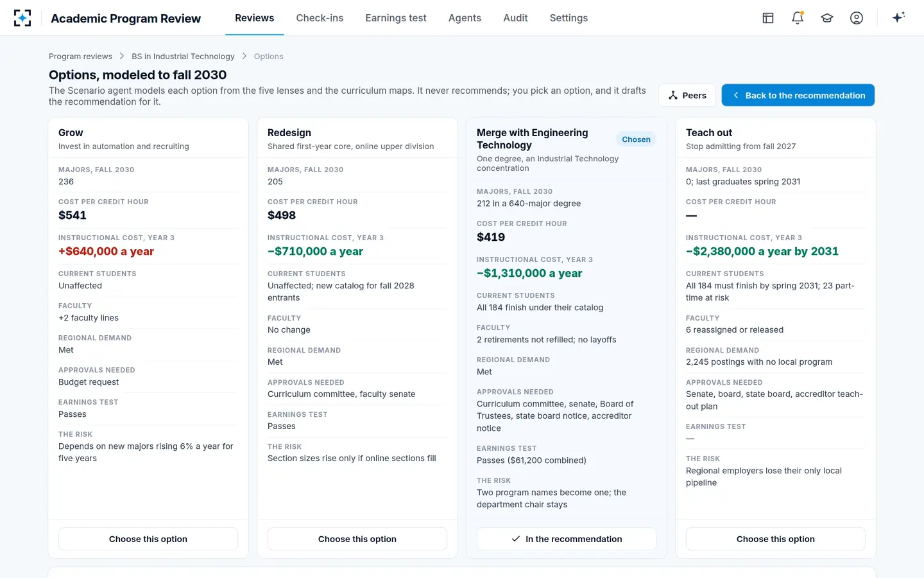Choose the Redesign option

click(357, 539)
